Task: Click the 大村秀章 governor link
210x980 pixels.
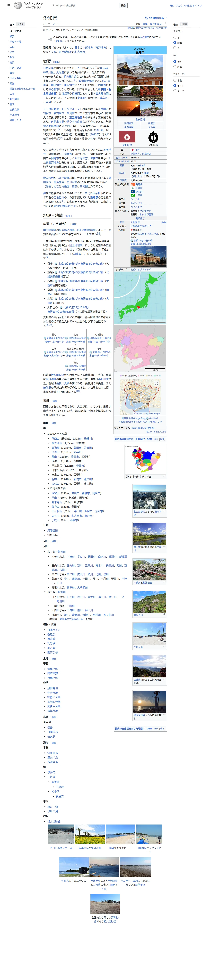Action: click(135, 222)
